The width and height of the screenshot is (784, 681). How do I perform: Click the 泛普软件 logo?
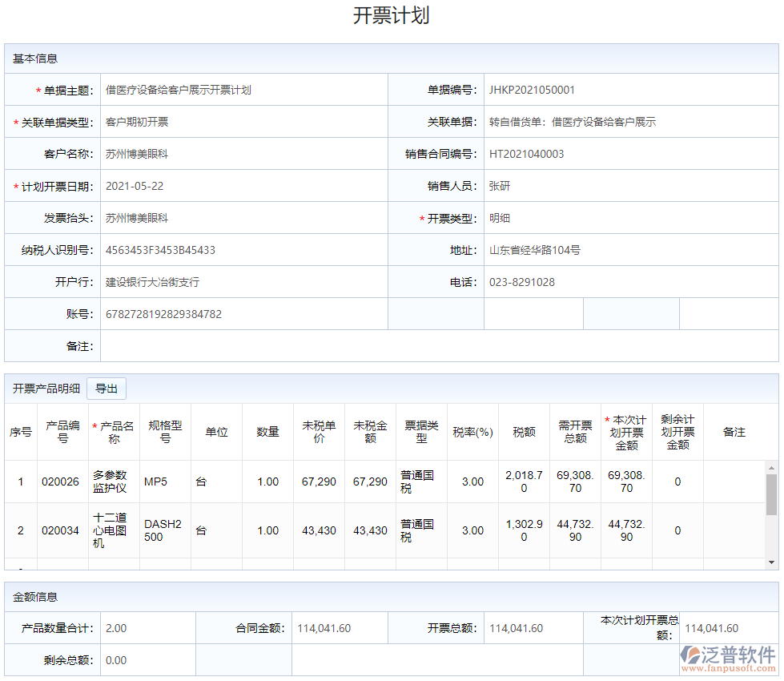pos(728,657)
